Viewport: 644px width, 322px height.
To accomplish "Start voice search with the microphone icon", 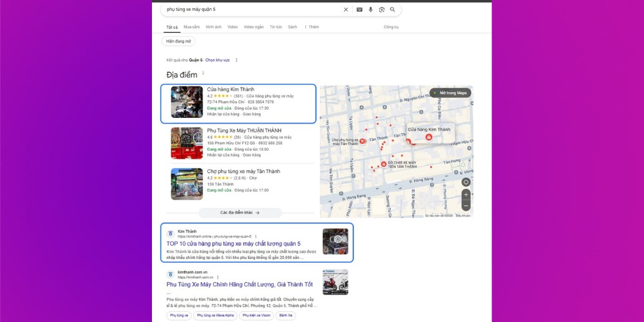I will [370, 10].
